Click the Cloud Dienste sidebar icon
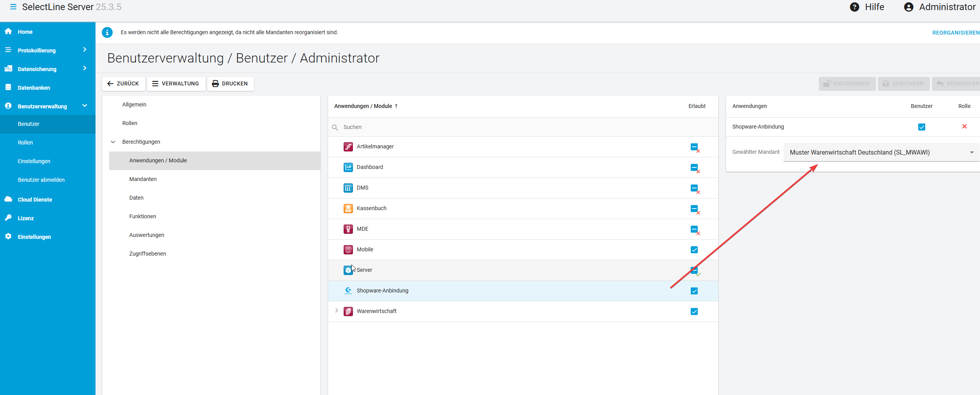 [8, 199]
